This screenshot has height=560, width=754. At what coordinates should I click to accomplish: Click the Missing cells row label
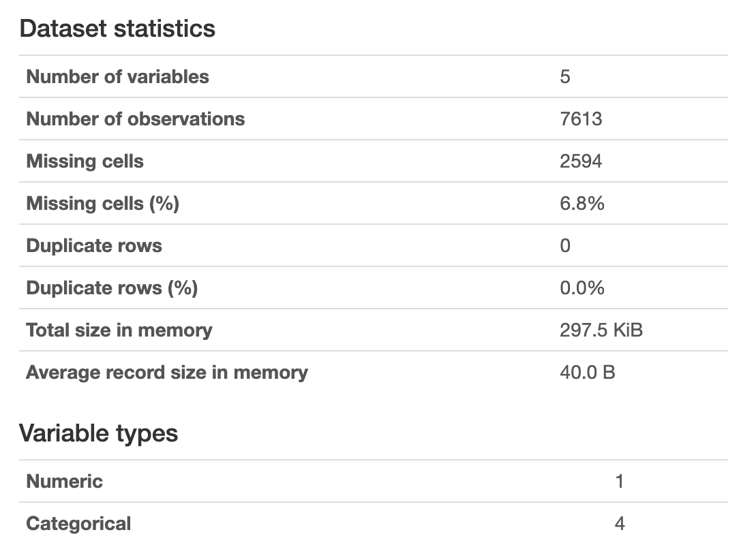coord(85,161)
